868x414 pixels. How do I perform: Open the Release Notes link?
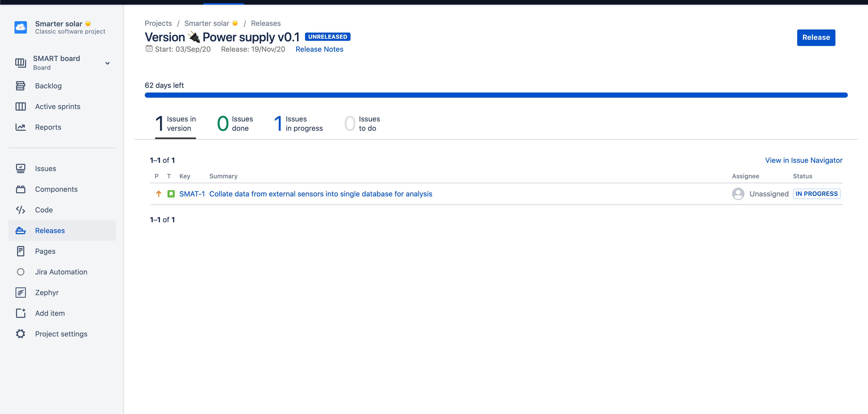click(x=319, y=49)
